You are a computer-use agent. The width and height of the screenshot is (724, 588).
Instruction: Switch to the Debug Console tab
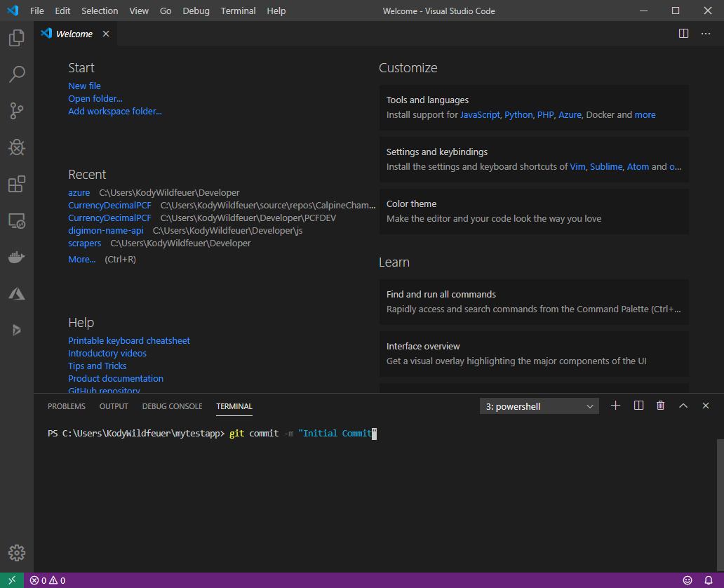point(172,406)
